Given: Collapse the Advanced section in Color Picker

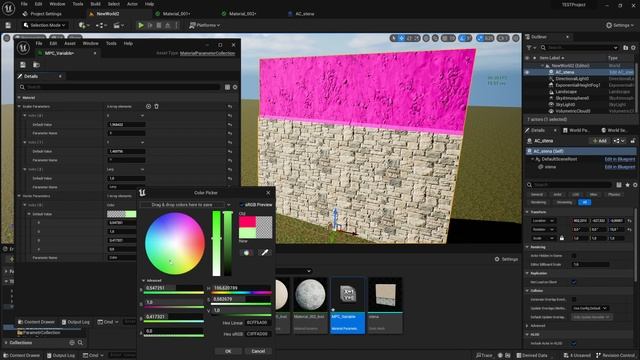Looking at the screenshot, I should [x=143, y=280].
